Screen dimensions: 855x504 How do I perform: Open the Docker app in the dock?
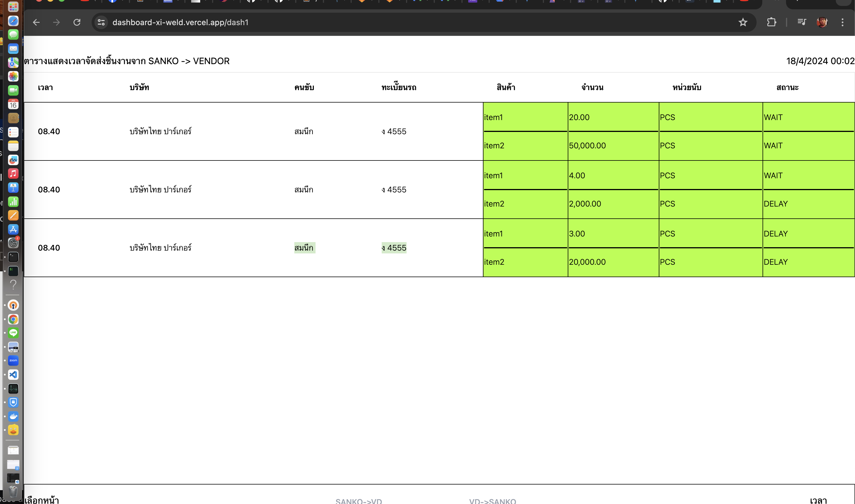pyautogui.click(x=13, y=416)
